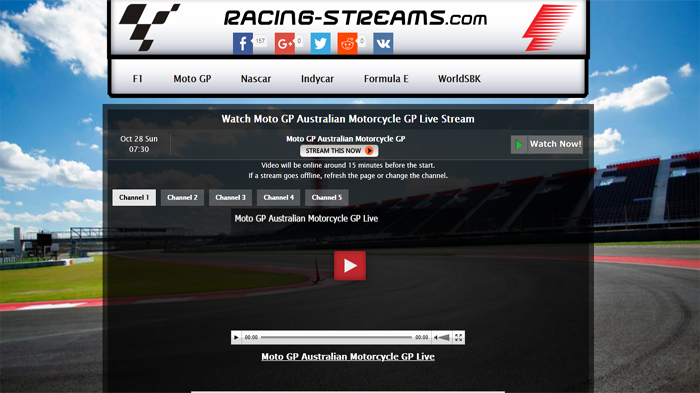Click the Twitter share icon
Viewport: 700px width, 393px height.
tap(321, 43)
